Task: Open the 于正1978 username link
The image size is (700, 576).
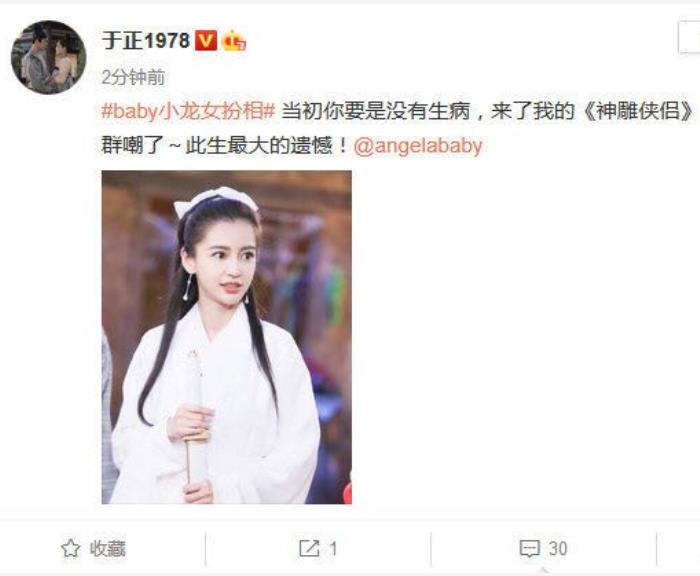Action: click(x=146, y=41)
